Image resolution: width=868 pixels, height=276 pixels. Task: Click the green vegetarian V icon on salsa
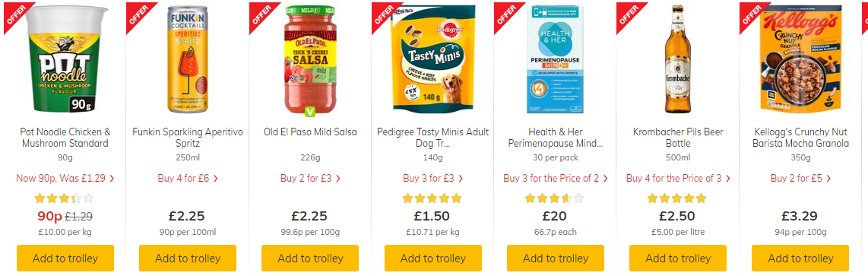310,112
